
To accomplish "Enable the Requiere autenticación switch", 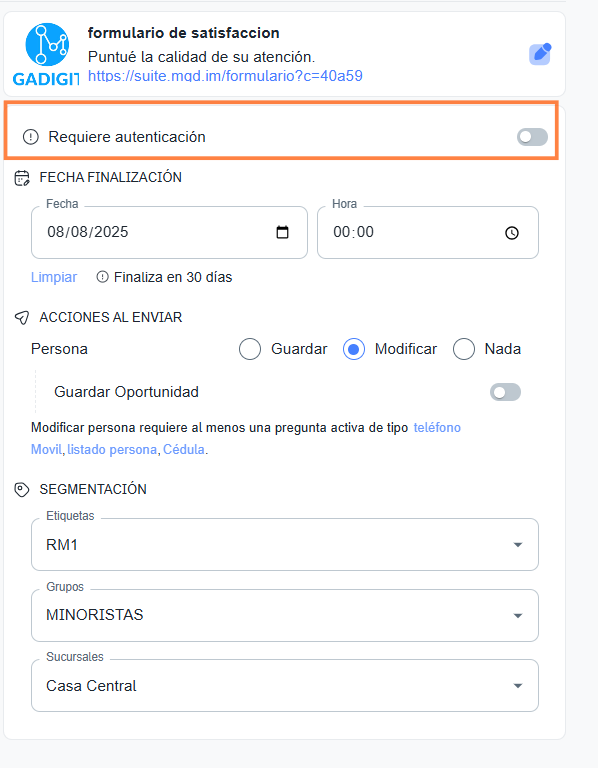I will click(532, 137).
